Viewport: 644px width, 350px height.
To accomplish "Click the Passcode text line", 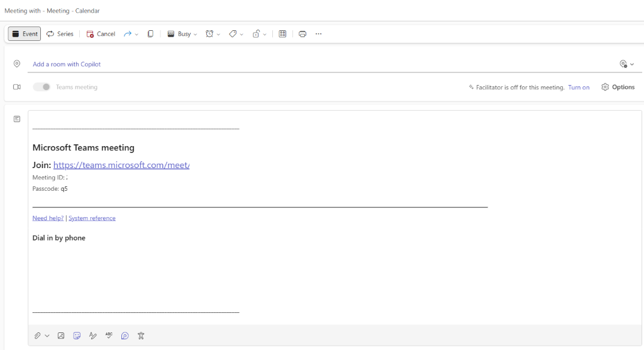I will (50, 189).
